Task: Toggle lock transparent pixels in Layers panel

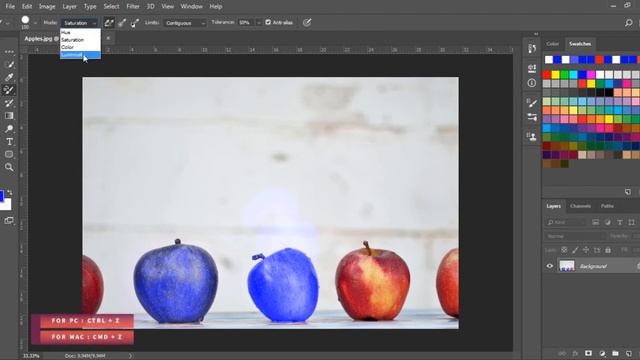Action: [564, 250]
